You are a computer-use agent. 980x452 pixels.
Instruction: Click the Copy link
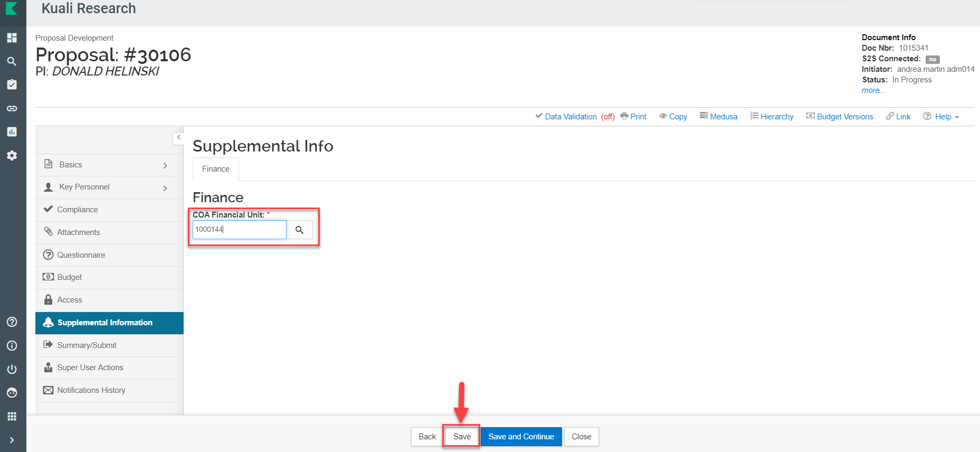(673, 117)
